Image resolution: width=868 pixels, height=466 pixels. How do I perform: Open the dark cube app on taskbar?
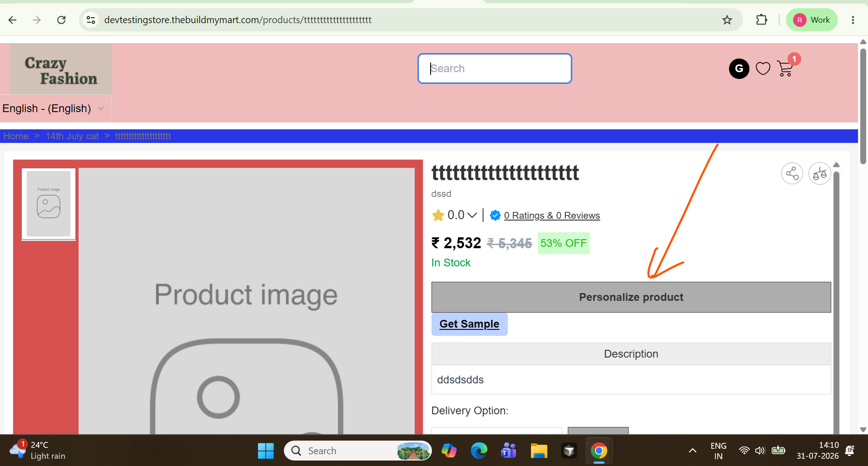(x=569, y=451)
